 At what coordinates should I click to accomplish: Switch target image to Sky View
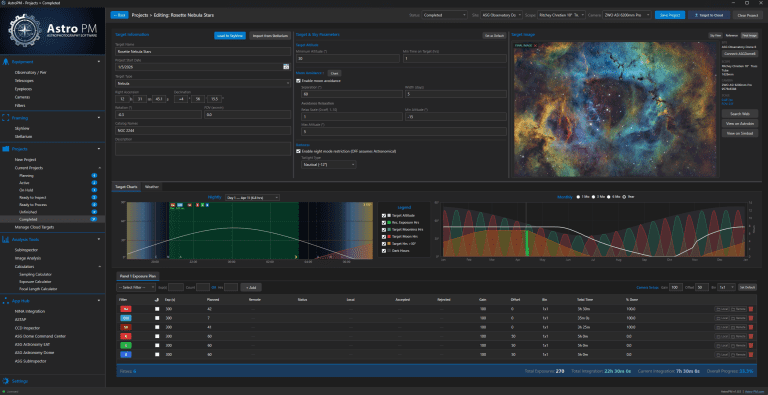coord(715,35)
